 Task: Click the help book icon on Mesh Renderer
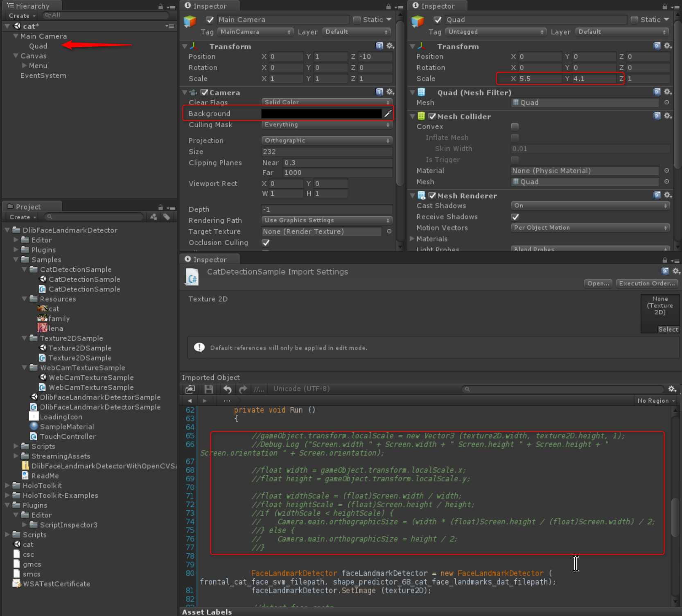pyautogui.click(x=657, y=195)
